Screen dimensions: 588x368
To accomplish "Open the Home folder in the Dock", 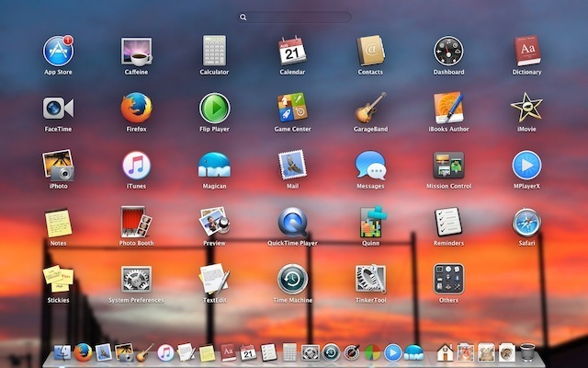I will pos(445,353).
